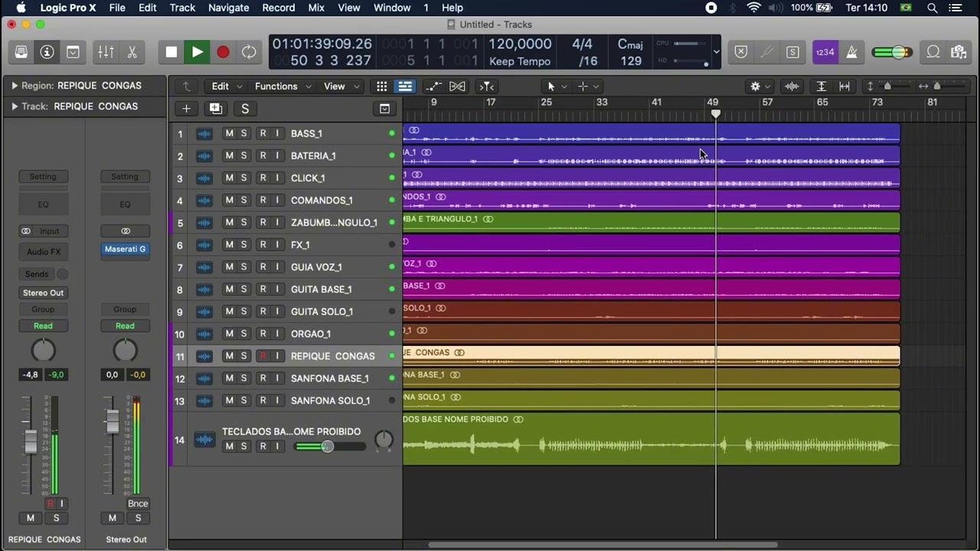Mute the BASS_1 track
This screenshot has height=551, width=980.
229,133
